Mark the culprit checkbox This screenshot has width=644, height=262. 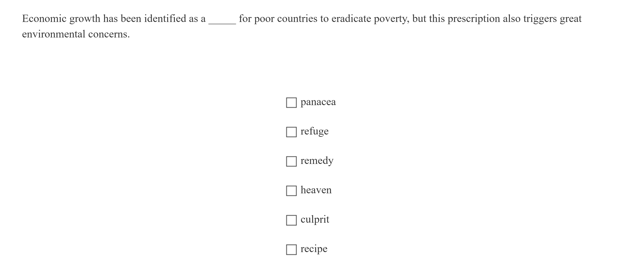point(291,220)
